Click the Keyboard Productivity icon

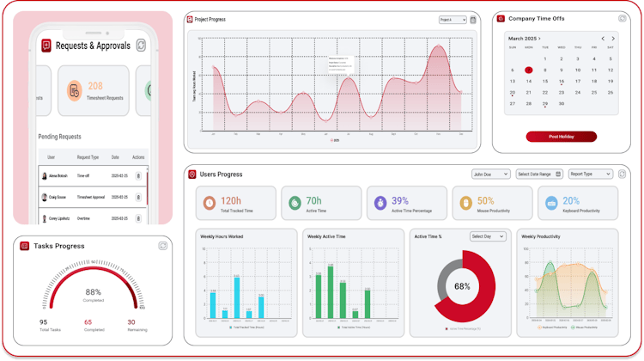550,203
